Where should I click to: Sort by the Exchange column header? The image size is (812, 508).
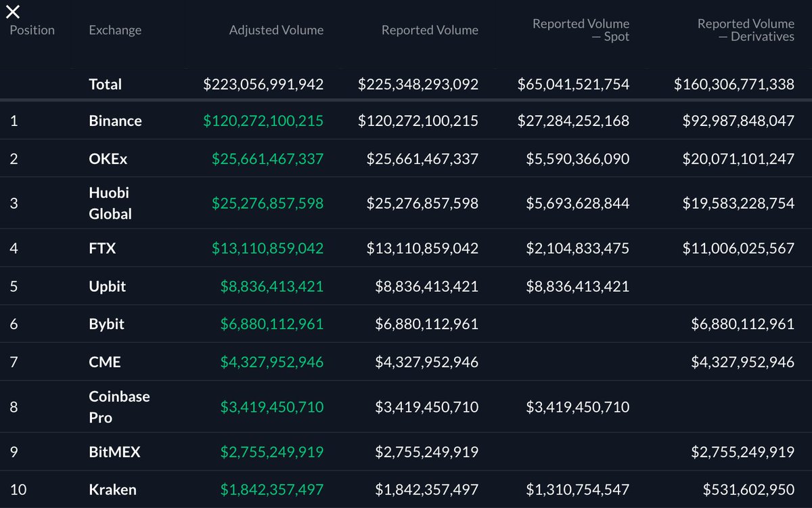point(115,30)
